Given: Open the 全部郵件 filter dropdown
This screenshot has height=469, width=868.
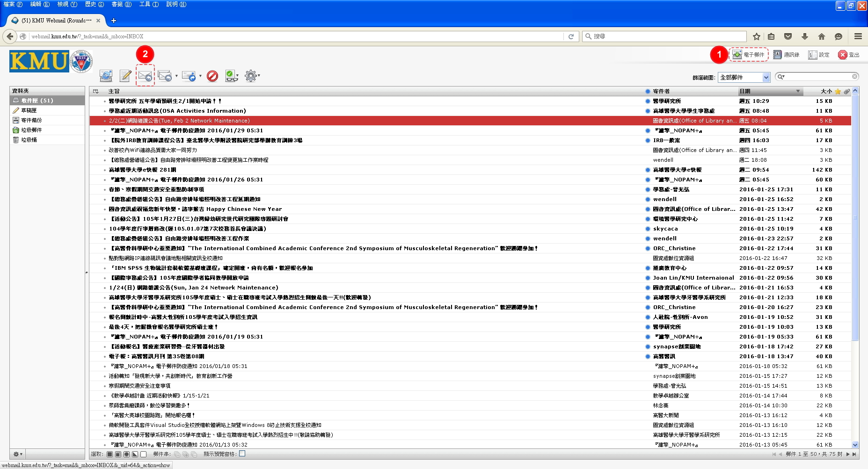Looking at the screenshot, I should (x=744, y=77).
